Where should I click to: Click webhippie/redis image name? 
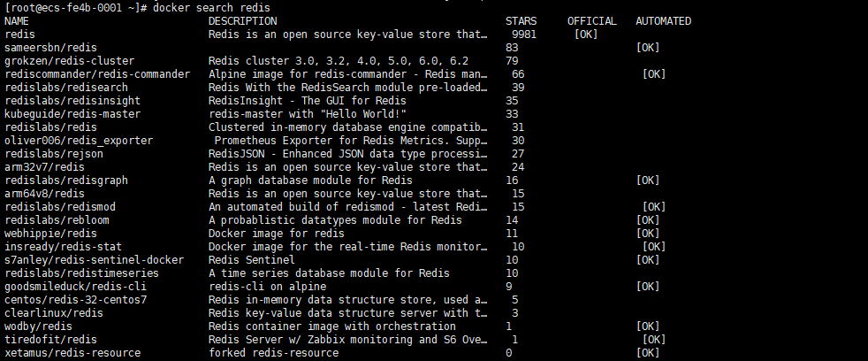[50, 234]
